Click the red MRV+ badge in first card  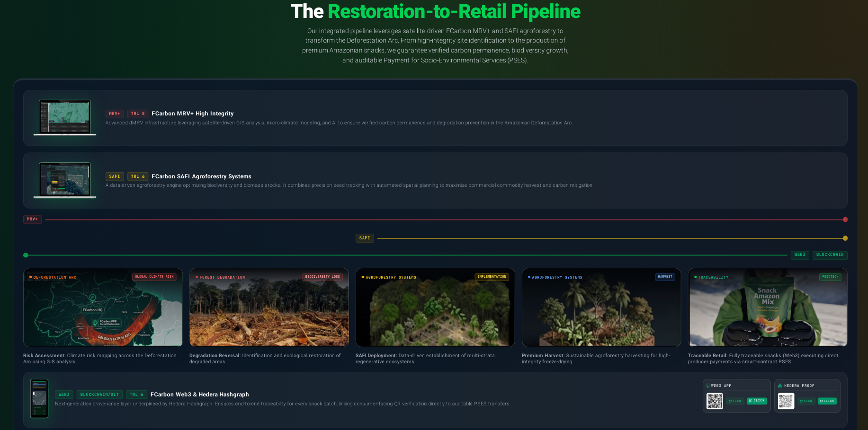point(115,114)
